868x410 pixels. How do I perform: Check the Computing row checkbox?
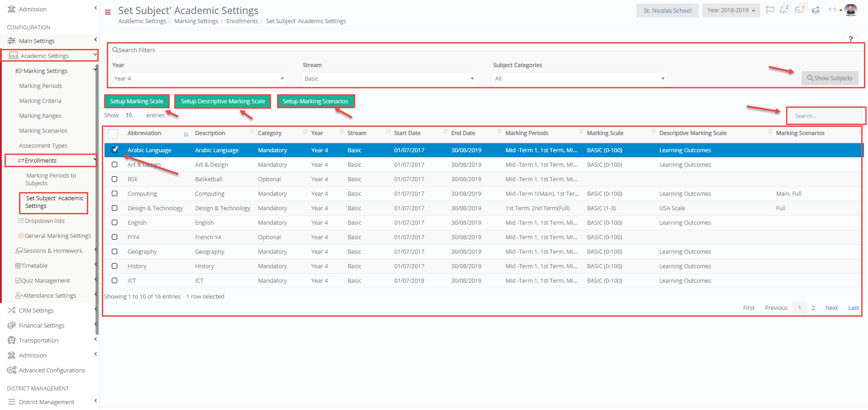[114, 193]
